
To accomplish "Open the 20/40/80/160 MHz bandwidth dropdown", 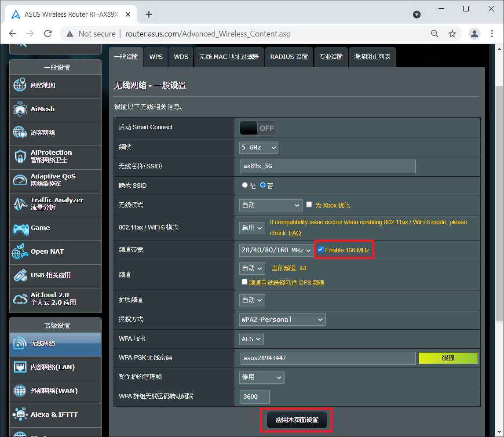I will [276, 250].
